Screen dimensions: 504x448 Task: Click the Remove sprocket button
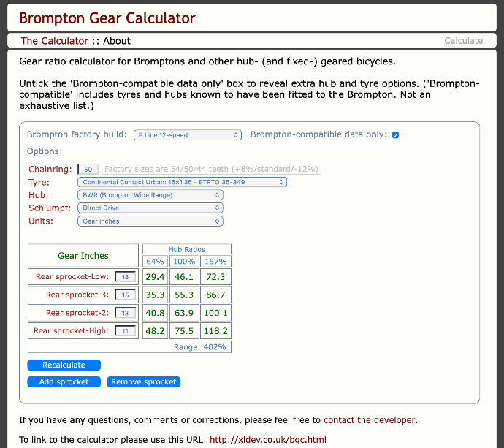(144, 381)
